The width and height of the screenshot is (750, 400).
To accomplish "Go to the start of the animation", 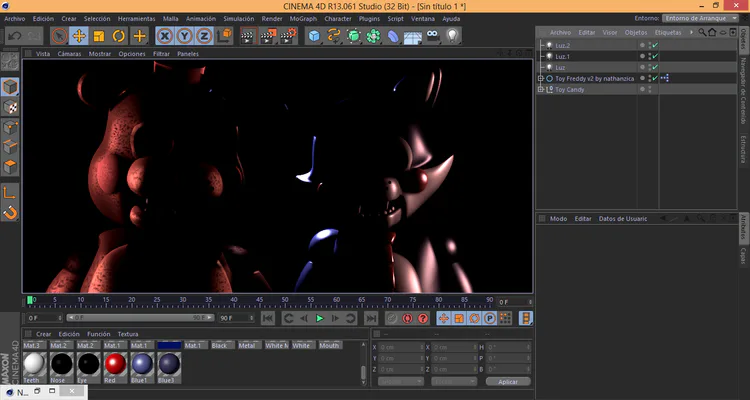I will click(268, 318).
